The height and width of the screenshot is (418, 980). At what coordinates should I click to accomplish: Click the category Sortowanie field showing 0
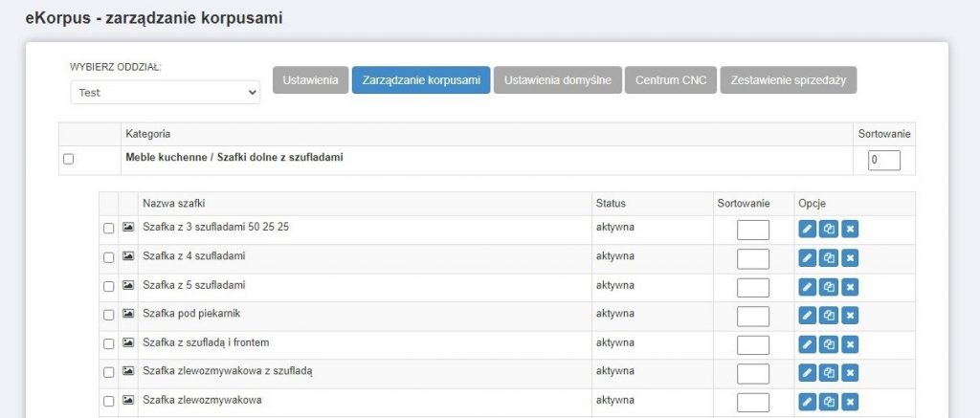coord(883,160)
